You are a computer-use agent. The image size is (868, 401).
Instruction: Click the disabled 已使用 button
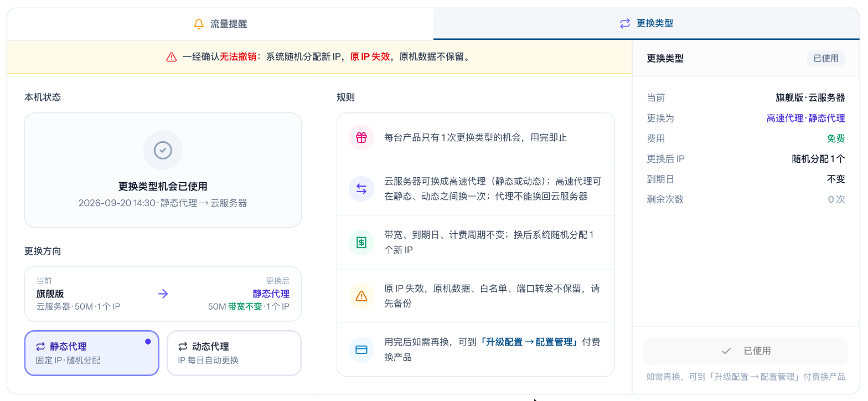[x=746, y=351]
